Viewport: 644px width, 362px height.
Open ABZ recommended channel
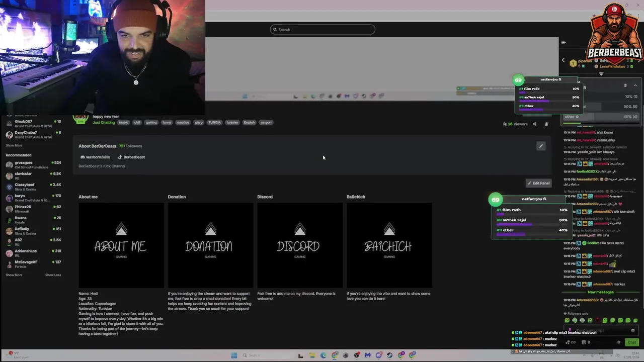[x=33, y=242]
